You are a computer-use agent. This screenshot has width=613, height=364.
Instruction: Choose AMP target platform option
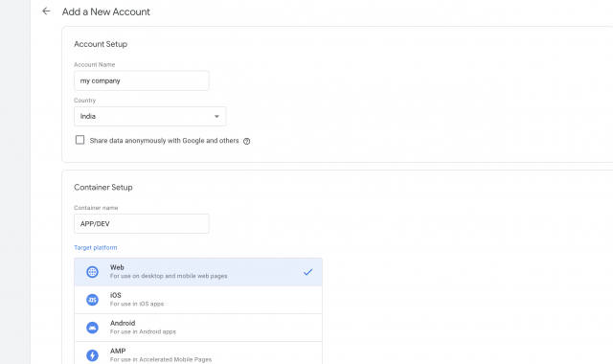pos(198,353)
